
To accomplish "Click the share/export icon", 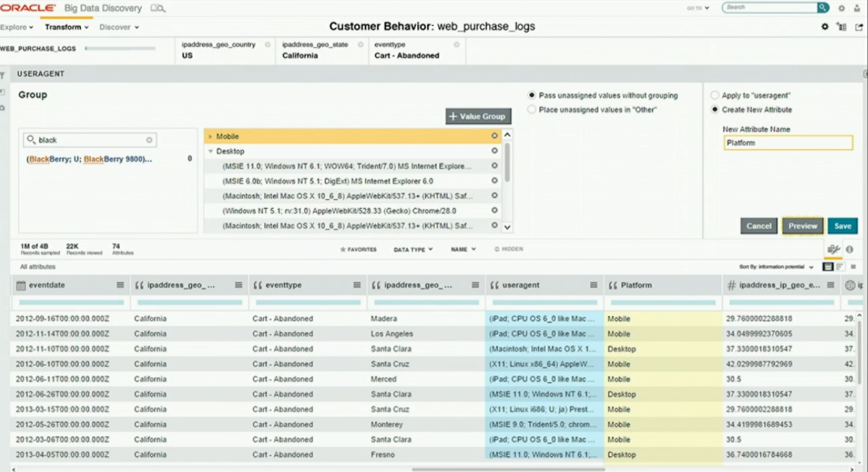I will pos(859,27).
